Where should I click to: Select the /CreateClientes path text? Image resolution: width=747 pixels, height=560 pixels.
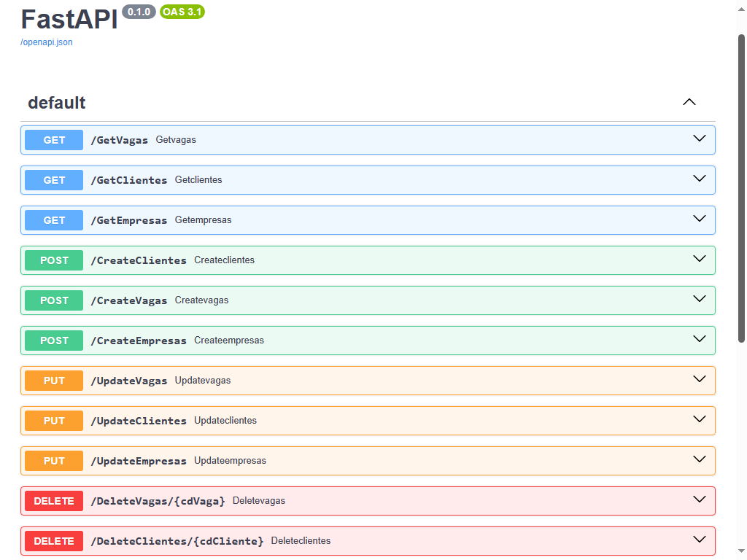click(138, 260)
